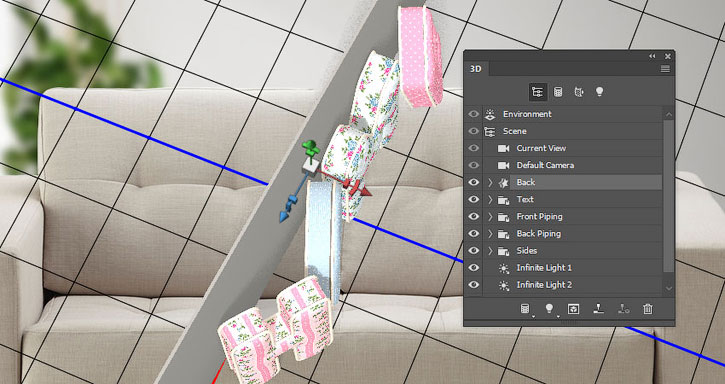Click the folder icon beside Text
The height and width of the screenshot is (384, 725).
[503, 200]
